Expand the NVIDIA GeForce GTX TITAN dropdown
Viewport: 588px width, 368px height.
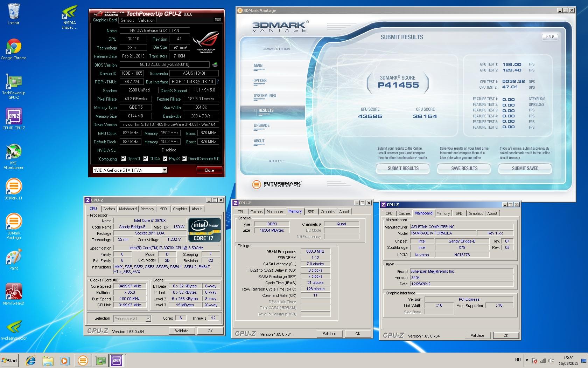point(164,170)
